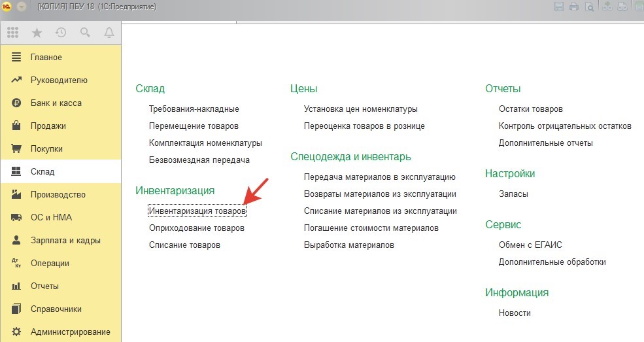Open the 1C main menu dropdown arrow

21,7
